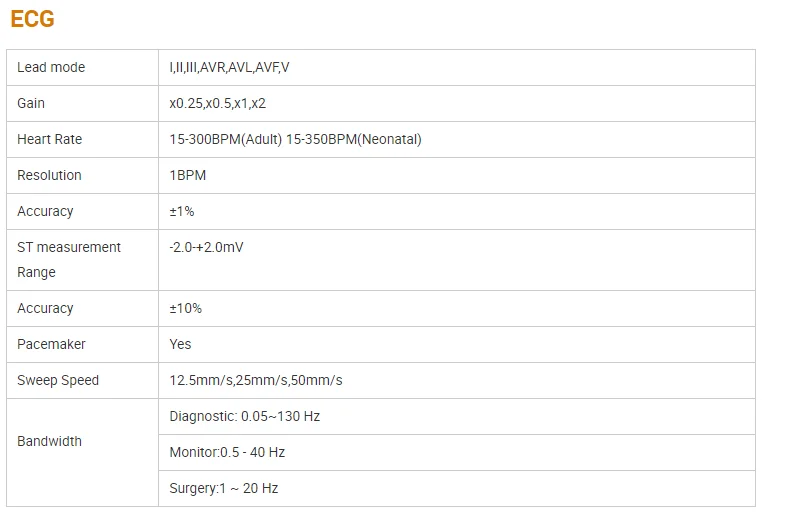The width and height of the screenshot is (796, 514).
Task: Select the ST measurement Range label
Action: [69, 260]
